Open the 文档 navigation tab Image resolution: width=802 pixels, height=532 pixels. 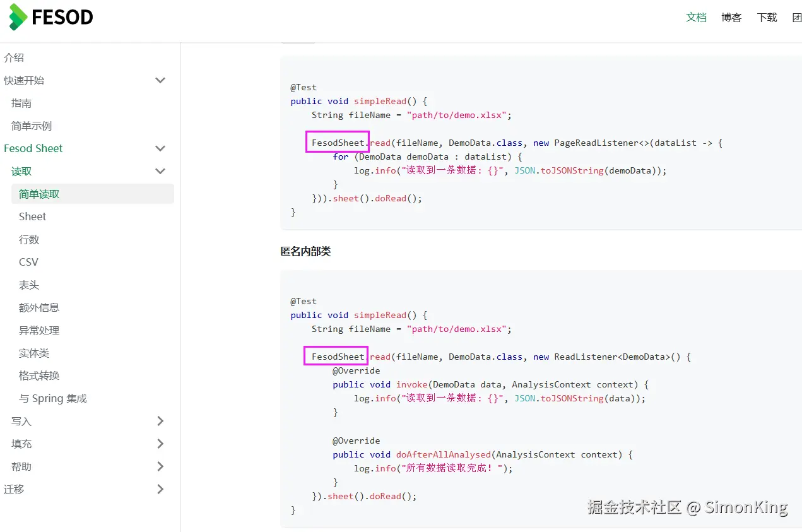[x=697, y=17]
